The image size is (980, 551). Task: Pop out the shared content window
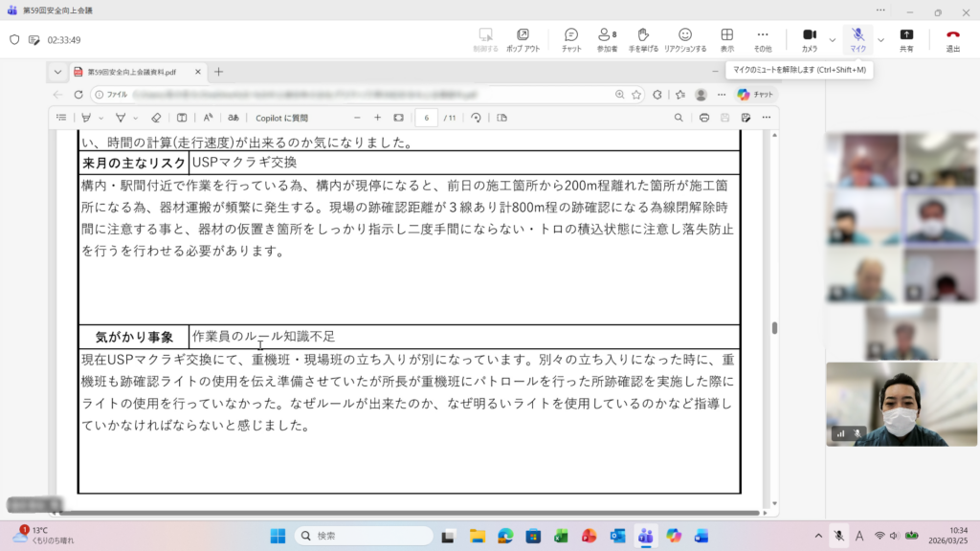click(x=523, y=39)
